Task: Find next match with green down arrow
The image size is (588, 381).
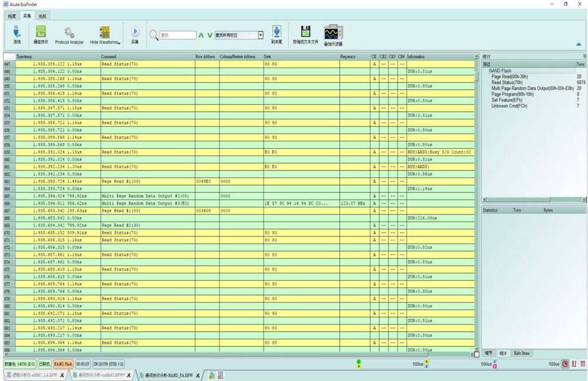Action: pyautogui.click(x=210, y=35)
